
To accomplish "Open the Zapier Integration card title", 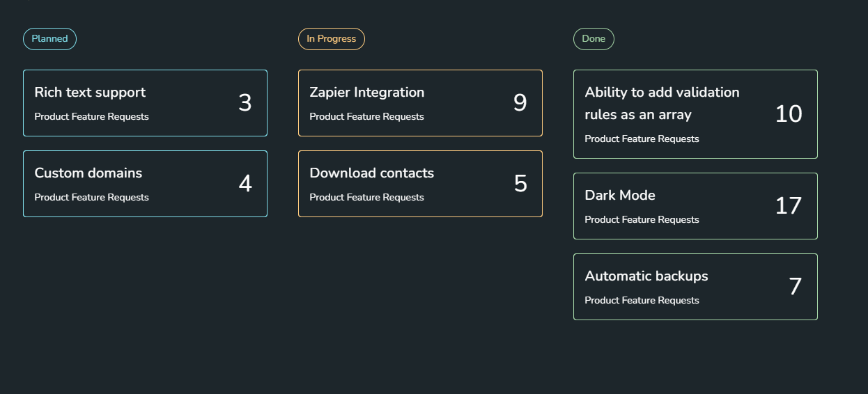I will [366, 93].
